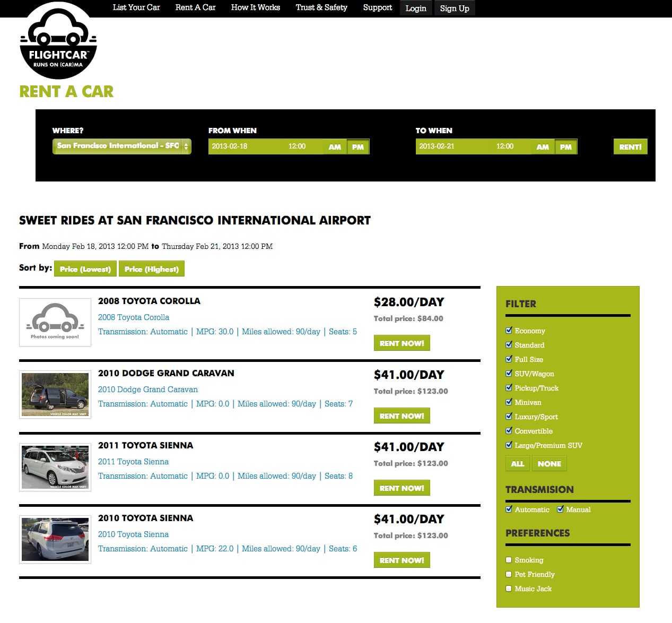The width and height of the screenshot is (672, 623).
Task: Uncheck the Automatic transmission checkbox
Action: pos(509,509)
